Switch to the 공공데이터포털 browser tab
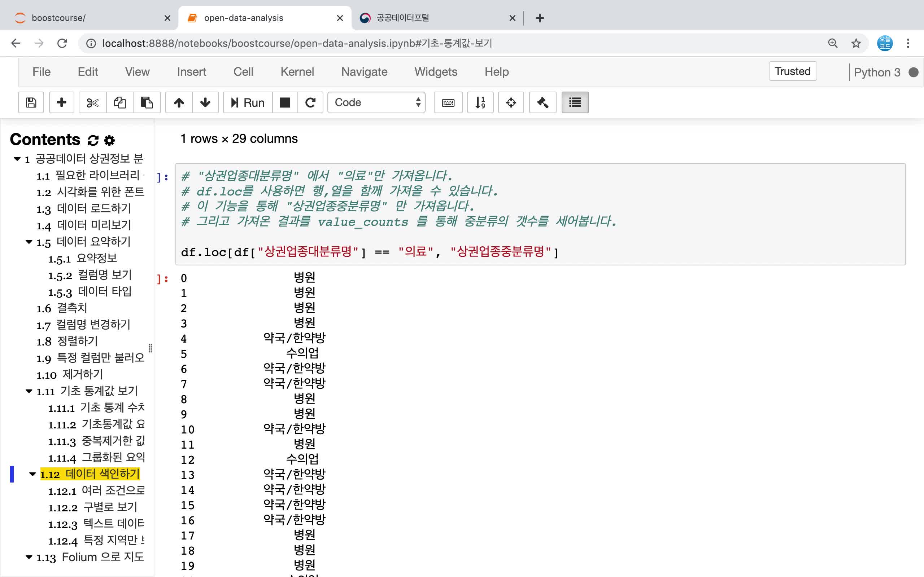This screenshot has width=924, height=577. pyautogui.click(x=403, y=18)
